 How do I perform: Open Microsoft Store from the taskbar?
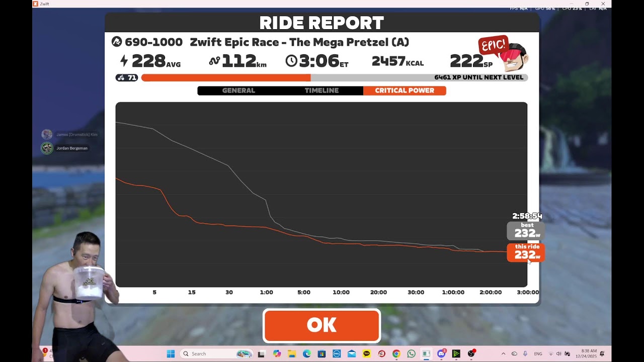(321, 354)
